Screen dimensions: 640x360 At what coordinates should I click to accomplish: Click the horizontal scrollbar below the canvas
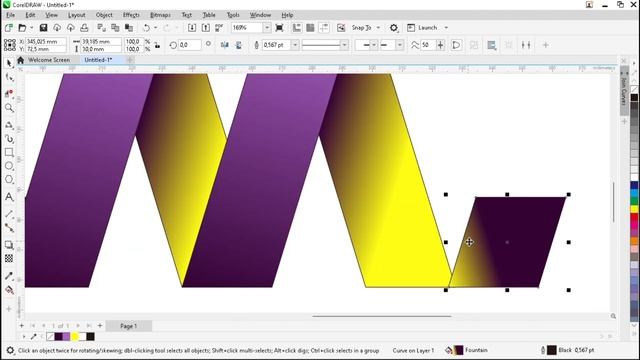[382, 316]
